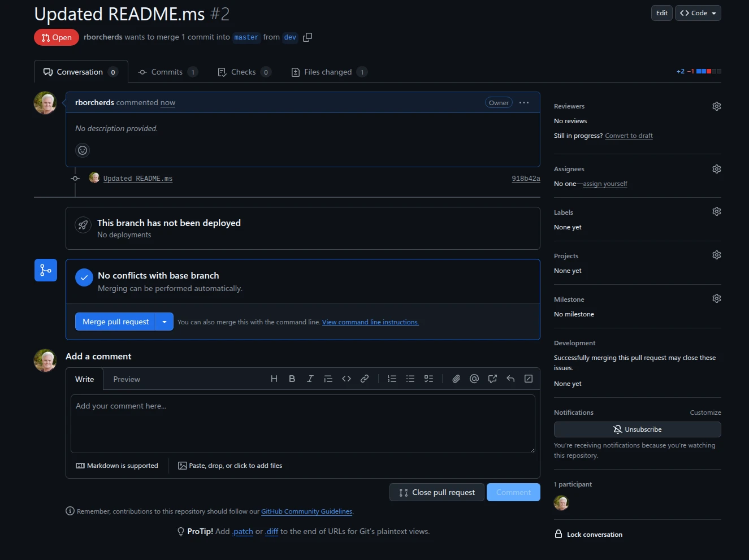This screenshot has width=749, height=560.
Task: Add a reaction with the smiley icon
Action: coord(83,150)
